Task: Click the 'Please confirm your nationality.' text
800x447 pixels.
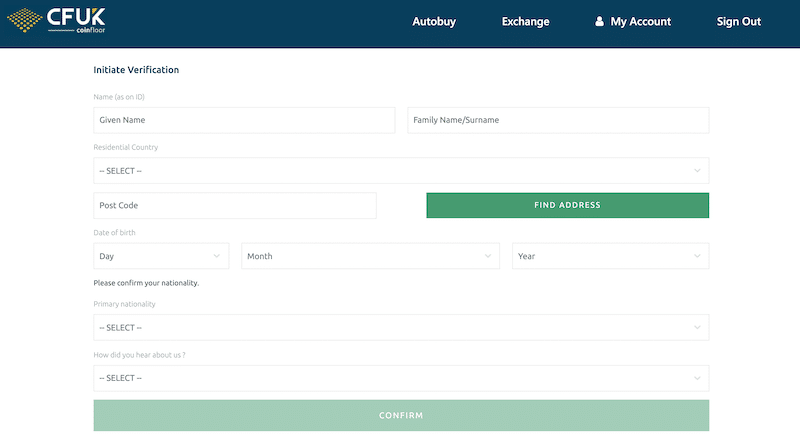Action: (x=146, y=283)
